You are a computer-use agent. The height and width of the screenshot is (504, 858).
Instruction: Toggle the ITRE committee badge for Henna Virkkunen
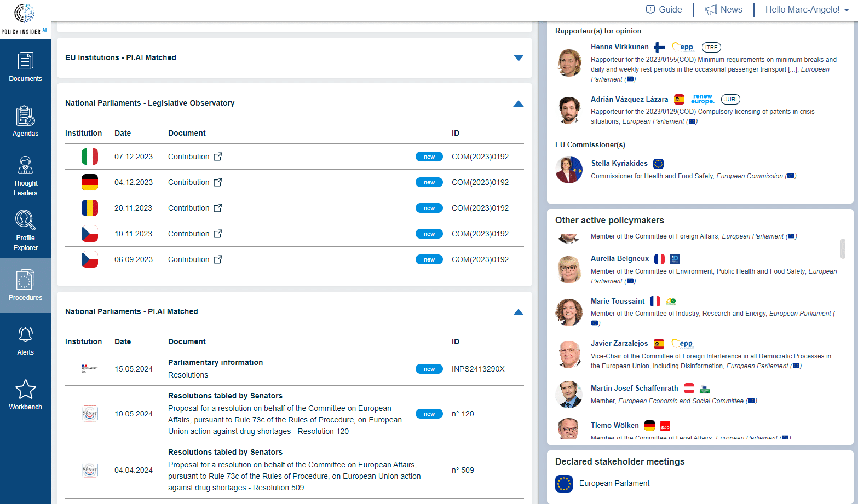tap(711, 47)
